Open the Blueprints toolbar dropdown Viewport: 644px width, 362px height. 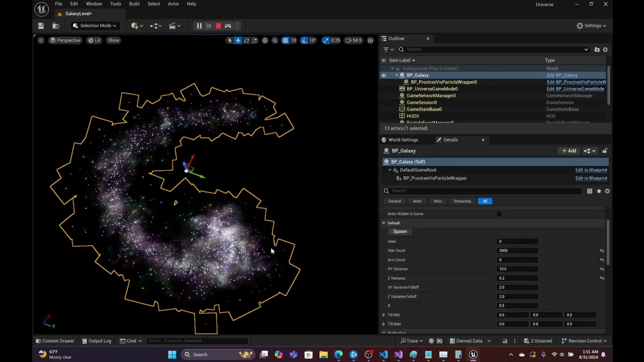pos(155,26)
